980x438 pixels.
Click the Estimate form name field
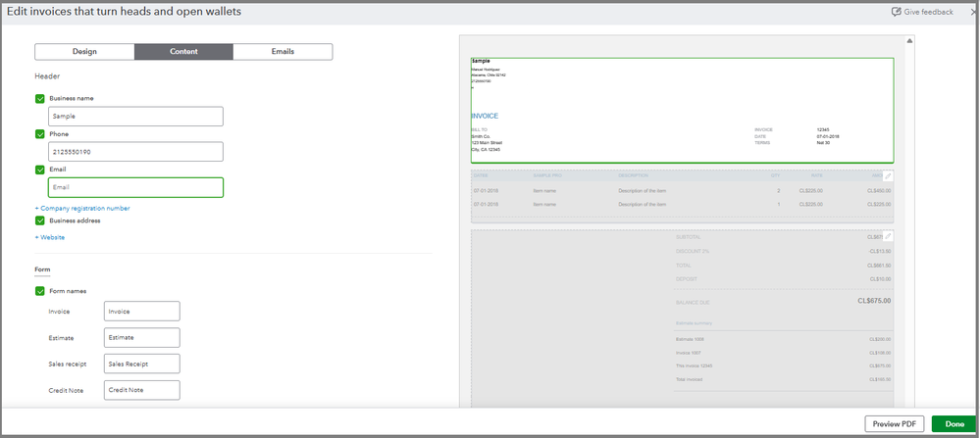point(142,337)
